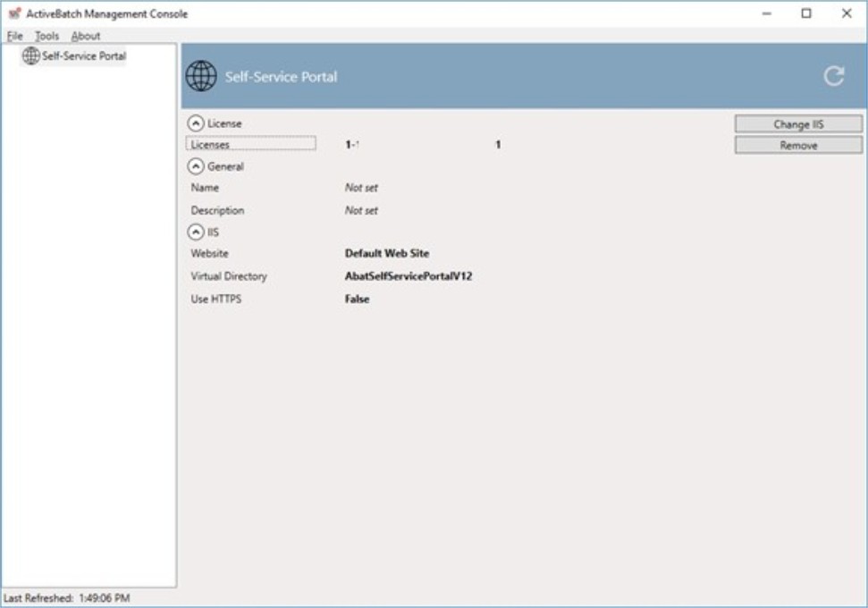Click the Remove button
This screenshot has height=608, width=868.
[798, 145]
